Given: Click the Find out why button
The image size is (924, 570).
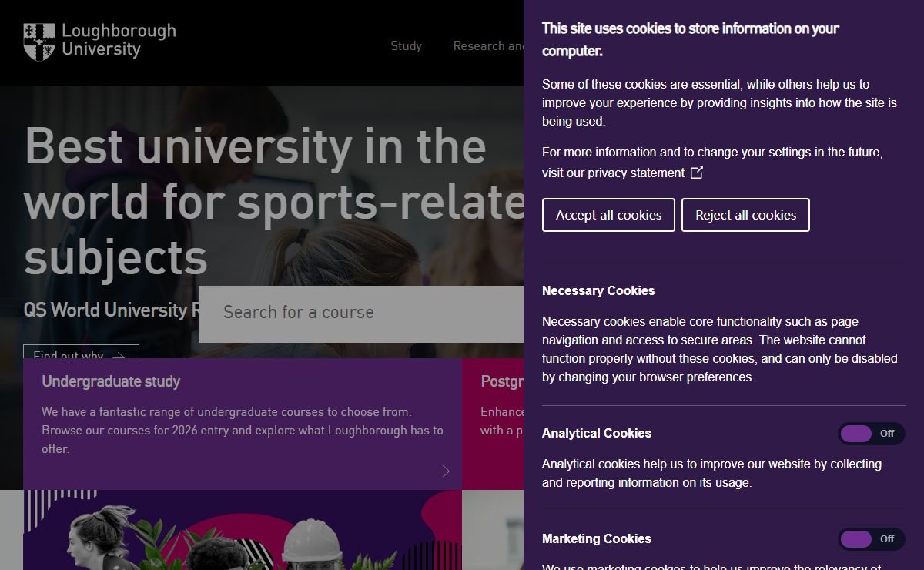Looking at the screenshot, I should pos(81,352).
